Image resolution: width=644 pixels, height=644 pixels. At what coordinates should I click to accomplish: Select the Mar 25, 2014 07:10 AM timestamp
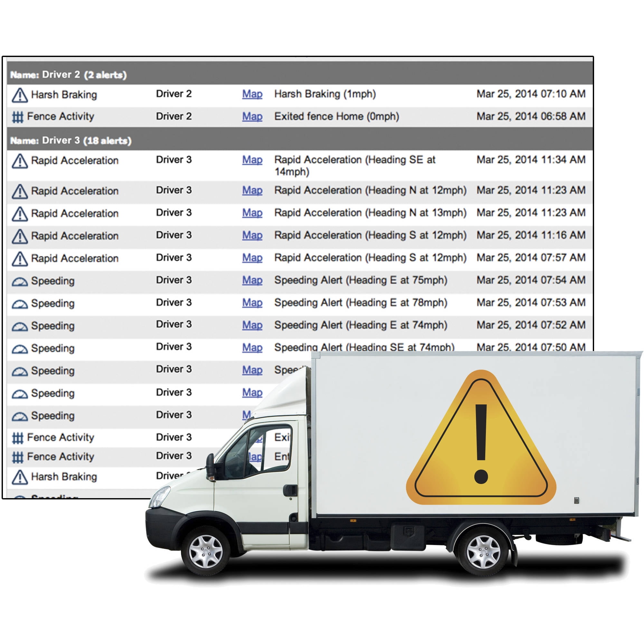point(531,94)
